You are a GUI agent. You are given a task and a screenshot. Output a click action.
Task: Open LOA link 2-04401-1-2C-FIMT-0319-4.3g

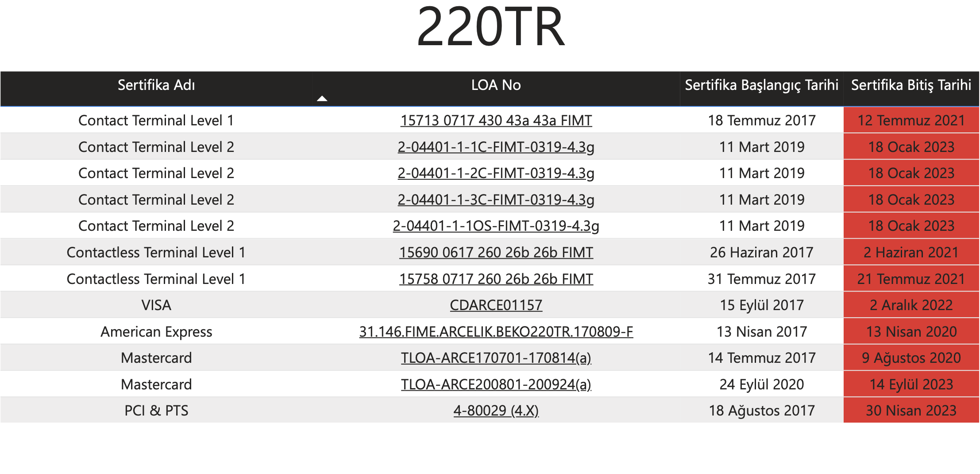pos(496,173)
